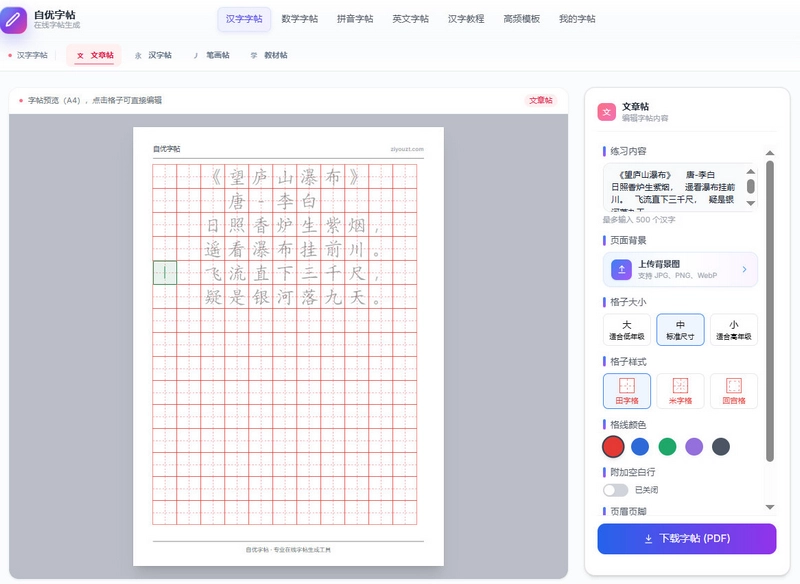Viewport: 800px width, 584px height.
Task: Toggle the 附加空白行 switch
Action: [615, 490]
